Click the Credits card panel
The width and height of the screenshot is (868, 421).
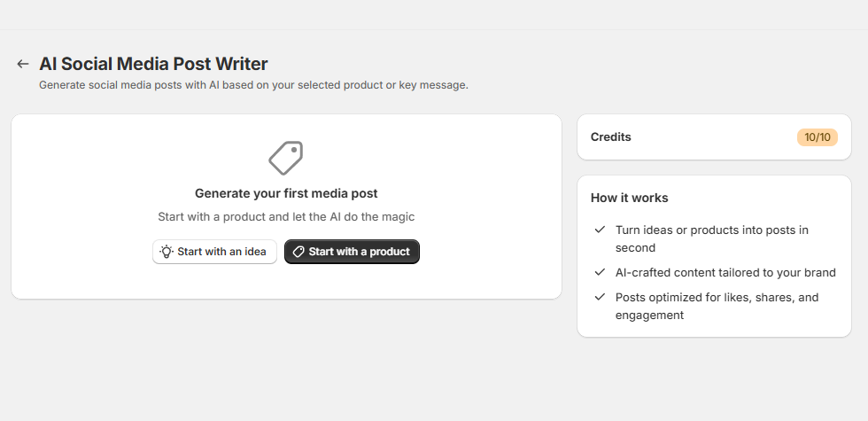coord(714,137)
